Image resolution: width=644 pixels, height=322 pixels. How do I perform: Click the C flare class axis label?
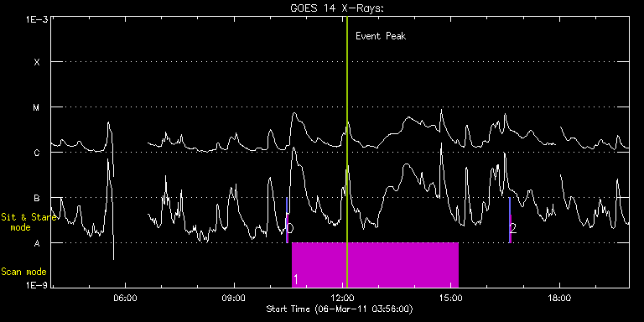pyautogui.click(x=37, y=153)
